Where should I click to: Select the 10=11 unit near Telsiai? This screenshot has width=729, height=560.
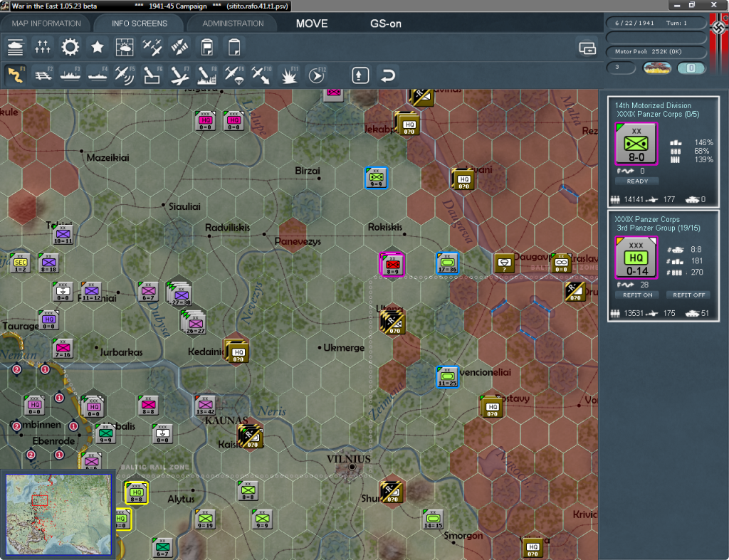click(63, 235)
